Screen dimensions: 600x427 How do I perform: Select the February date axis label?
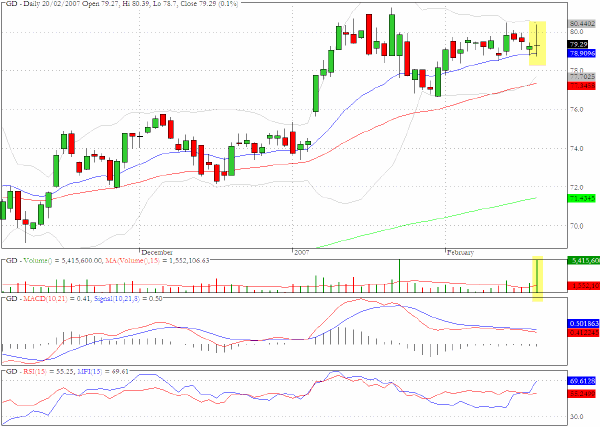[x=460, y=253]
